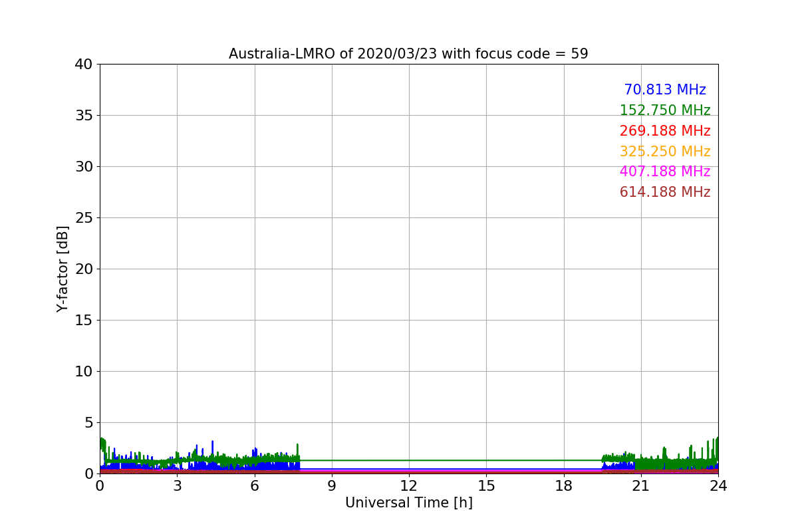Viewport: 798px width, 532px height.
Task: Click y-axis tick label 15
Action: [x=84, y=321]
